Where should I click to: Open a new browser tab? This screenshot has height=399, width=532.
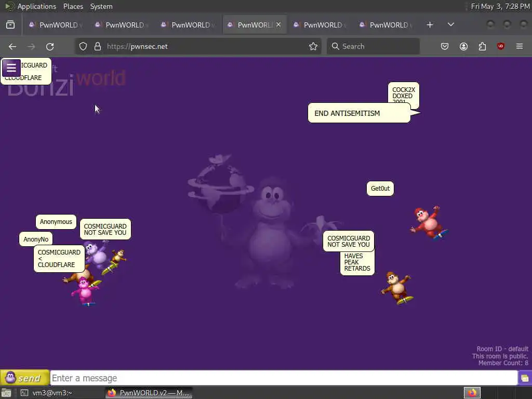(430, 25)
